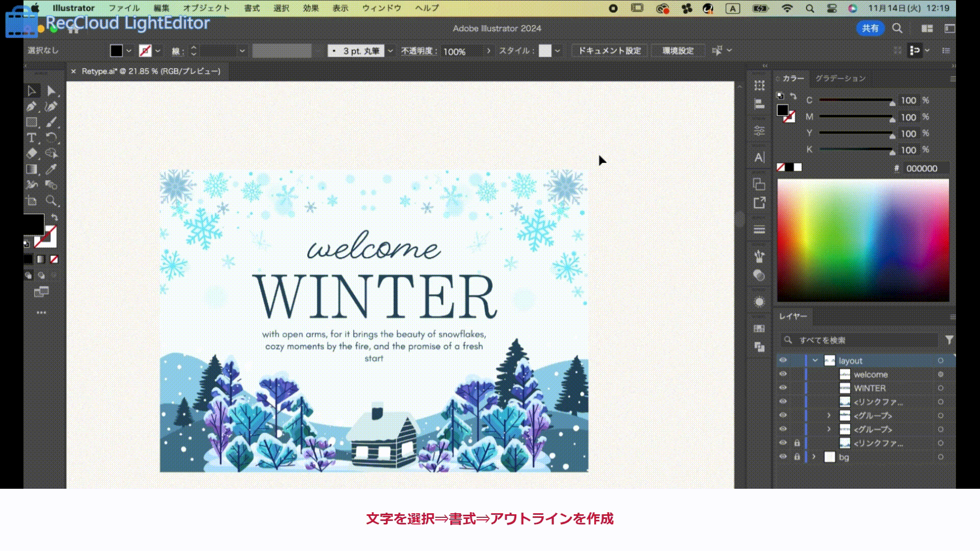This screenshot has width=980, height=551.
Task: Open the 書式 menu
Action: (252, 8)
